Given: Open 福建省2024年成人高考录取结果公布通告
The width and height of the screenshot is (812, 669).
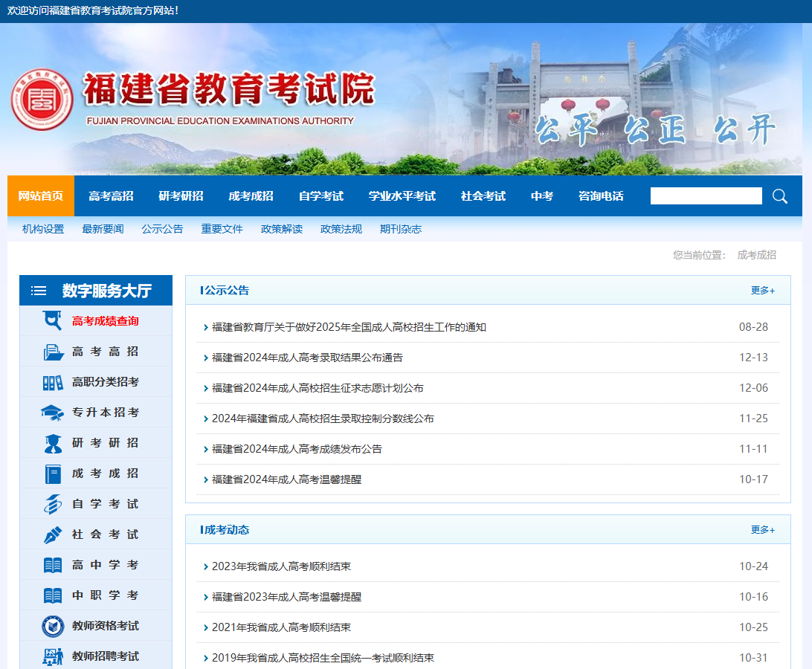Looking at the screenshot, I should click(x=307, y=358).
